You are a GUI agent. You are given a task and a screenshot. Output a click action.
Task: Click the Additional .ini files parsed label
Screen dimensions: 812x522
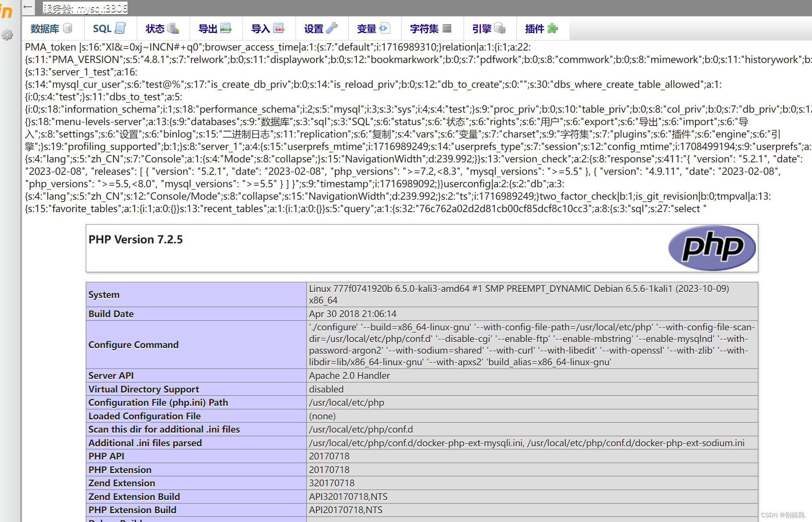point(145,443)
